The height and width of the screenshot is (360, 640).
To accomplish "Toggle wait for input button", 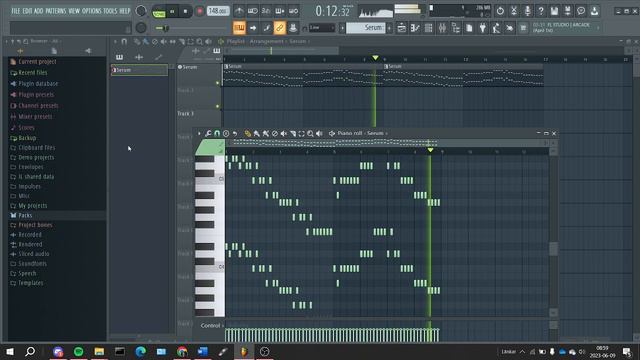I will click(x=253, y=11).
